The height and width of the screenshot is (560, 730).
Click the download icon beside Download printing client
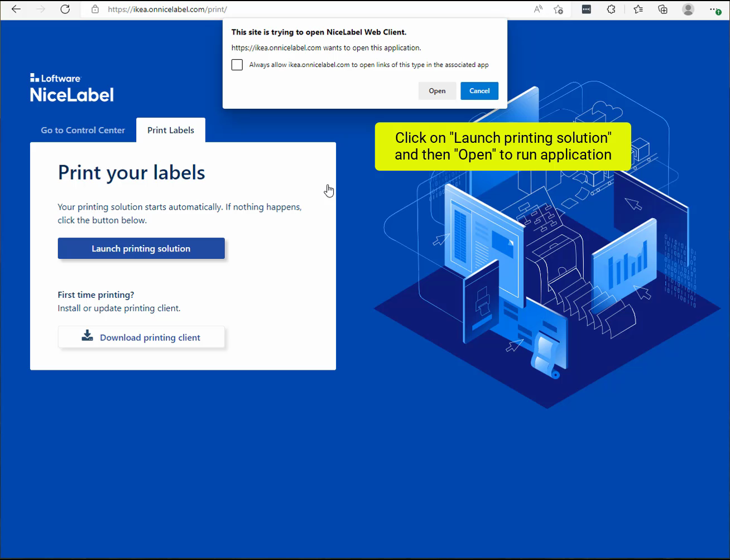tap(88, 336)
